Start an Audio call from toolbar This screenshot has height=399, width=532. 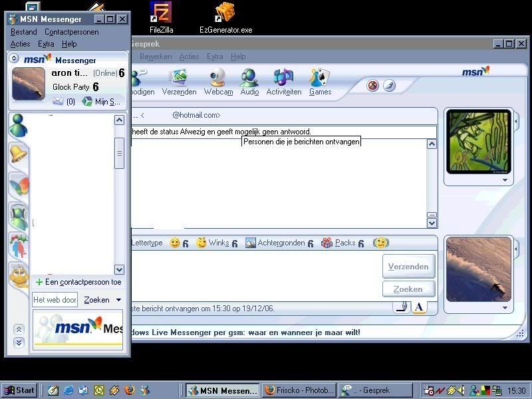pos(249,81)
